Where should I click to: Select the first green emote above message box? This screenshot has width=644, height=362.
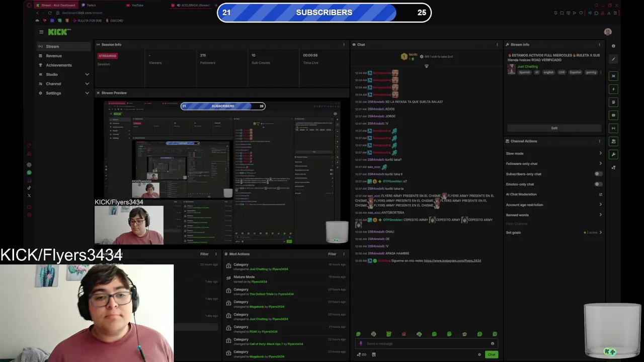(358, 334)
